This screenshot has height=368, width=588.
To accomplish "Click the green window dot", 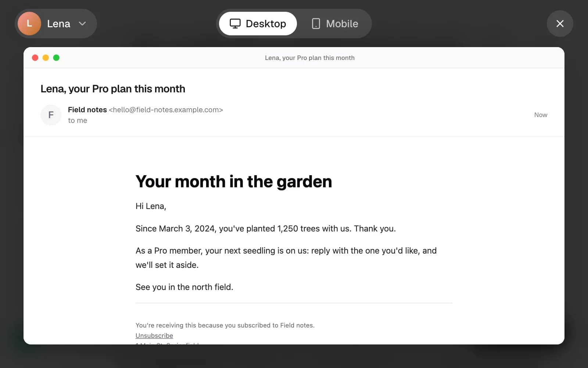I will click(56, 58).
